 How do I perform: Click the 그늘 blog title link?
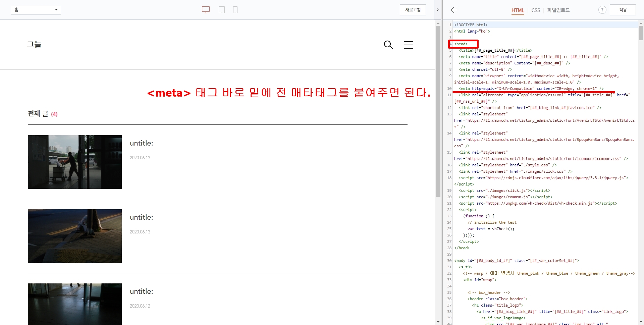pos(34,45)
